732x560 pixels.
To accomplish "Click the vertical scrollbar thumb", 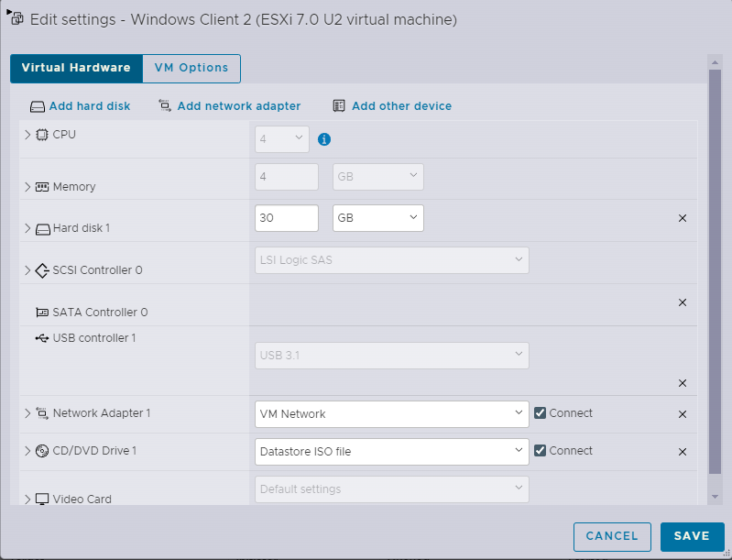I will (715, 272).
